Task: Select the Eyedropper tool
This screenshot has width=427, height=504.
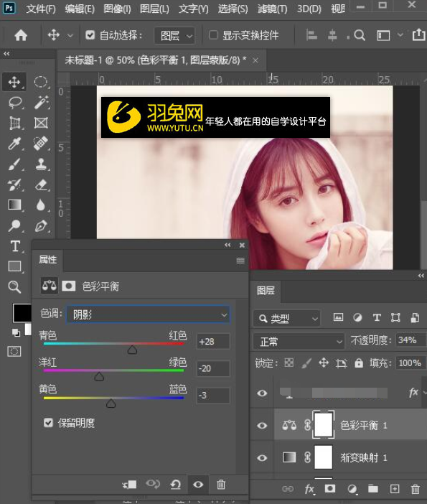Action: point(15,144)
